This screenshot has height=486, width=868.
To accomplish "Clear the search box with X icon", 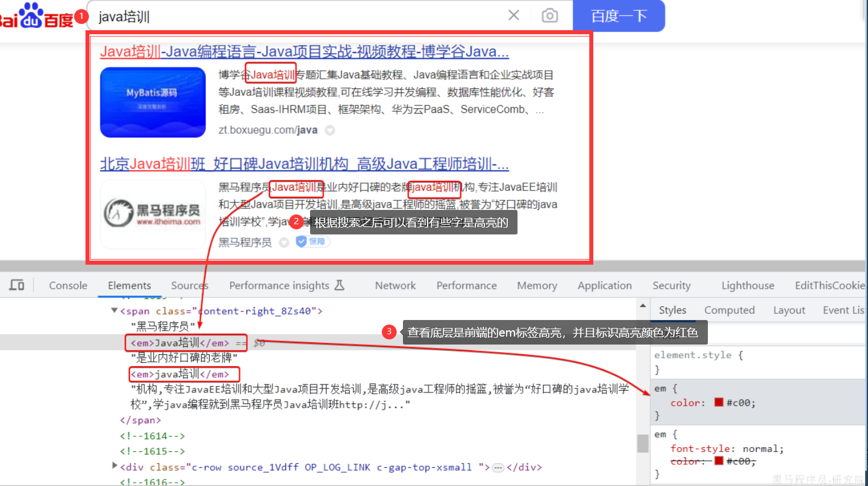I will (x=514, y=15).
